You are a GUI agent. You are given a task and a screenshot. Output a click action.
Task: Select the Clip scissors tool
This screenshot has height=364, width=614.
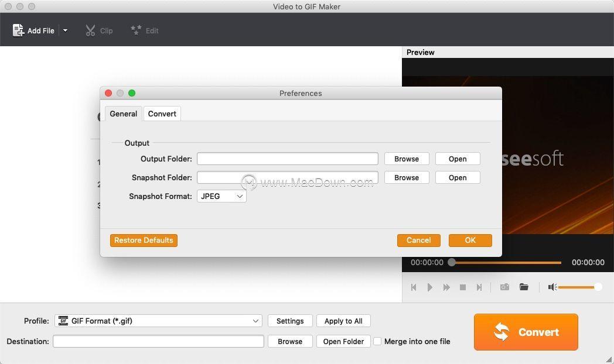pyautogui.click(x=90, y=30)
